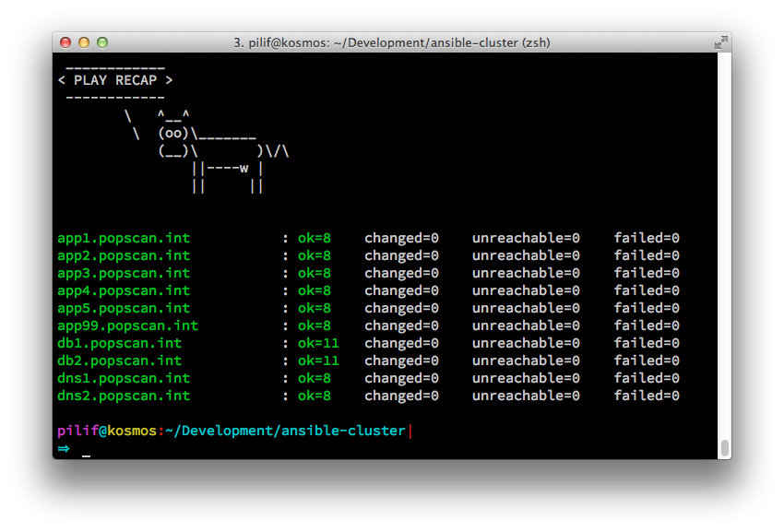Image resolution: width=784 pixels, height=532 pixels.
Task: Click failed=0 in the dns2 row
Action: pos(647,396)
